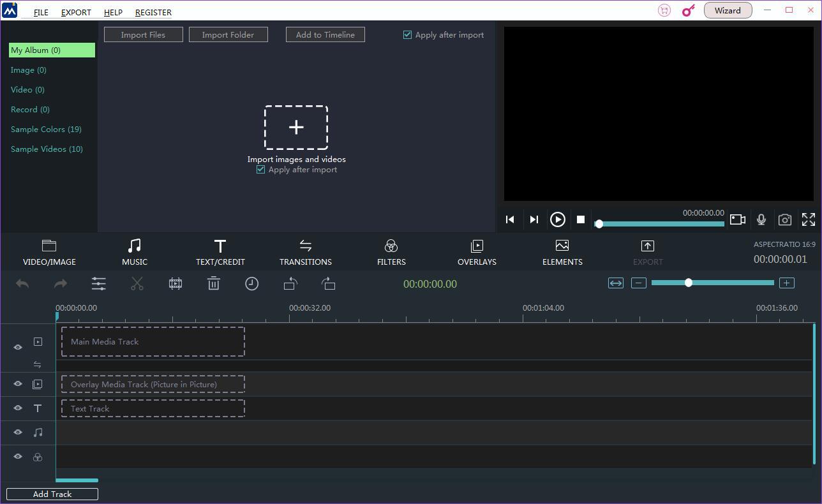Select Sample Colors (19) category

point(46,130)
